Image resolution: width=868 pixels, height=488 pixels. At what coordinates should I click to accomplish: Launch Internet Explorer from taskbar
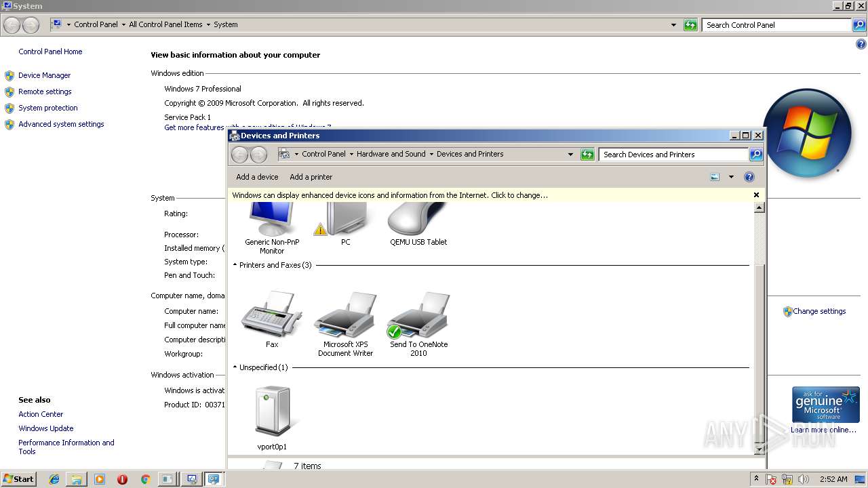click(x=54, y=479)
